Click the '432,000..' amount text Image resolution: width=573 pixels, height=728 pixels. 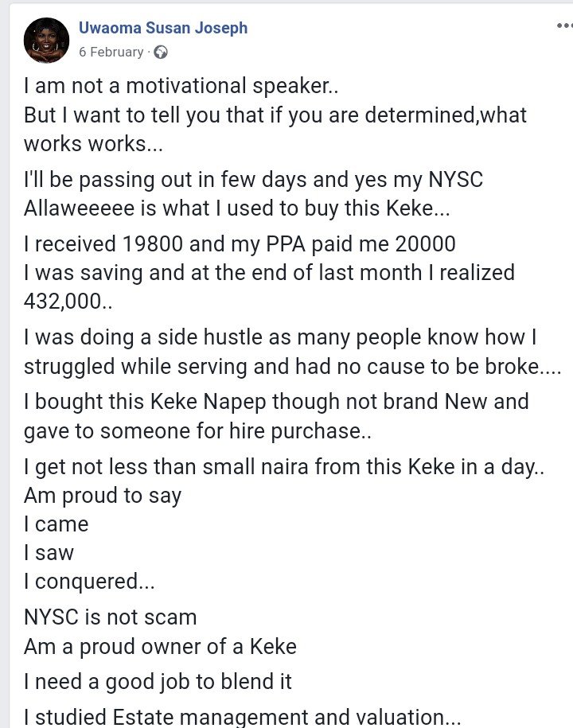pyautogui.click(x=68, y=302)
